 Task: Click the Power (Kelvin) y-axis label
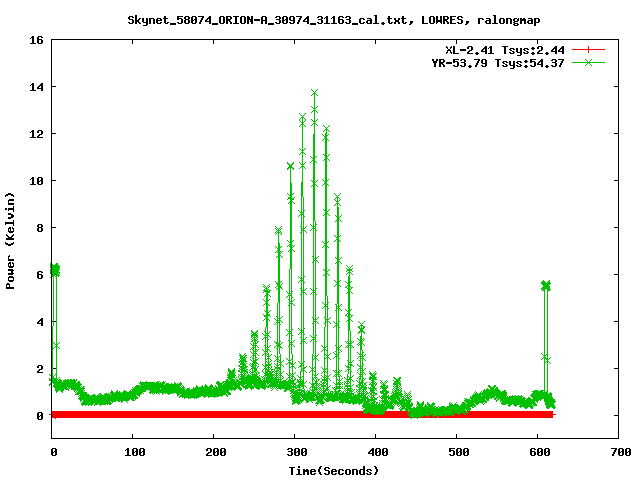(10, 241)
